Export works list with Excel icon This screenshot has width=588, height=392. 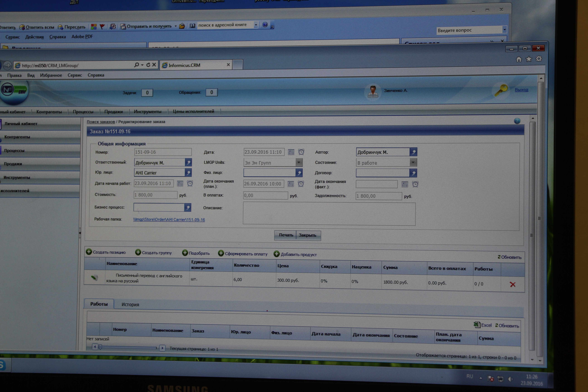[477, 325]
